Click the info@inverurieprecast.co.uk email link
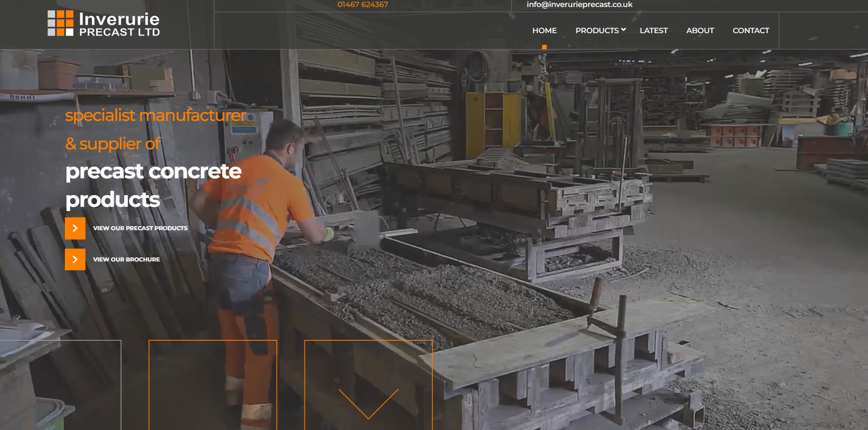Screen dimensions: 868x430 [x=579, y=5]
